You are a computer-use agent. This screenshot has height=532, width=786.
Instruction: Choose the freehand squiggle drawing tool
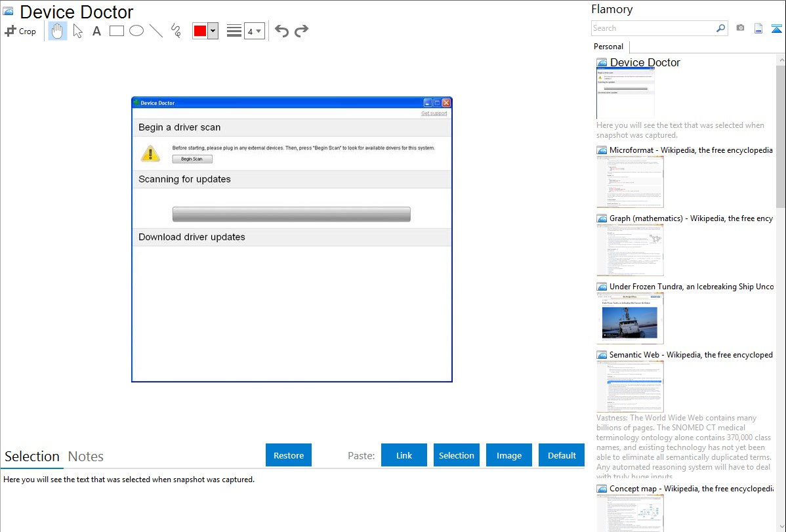coord(176,31)
